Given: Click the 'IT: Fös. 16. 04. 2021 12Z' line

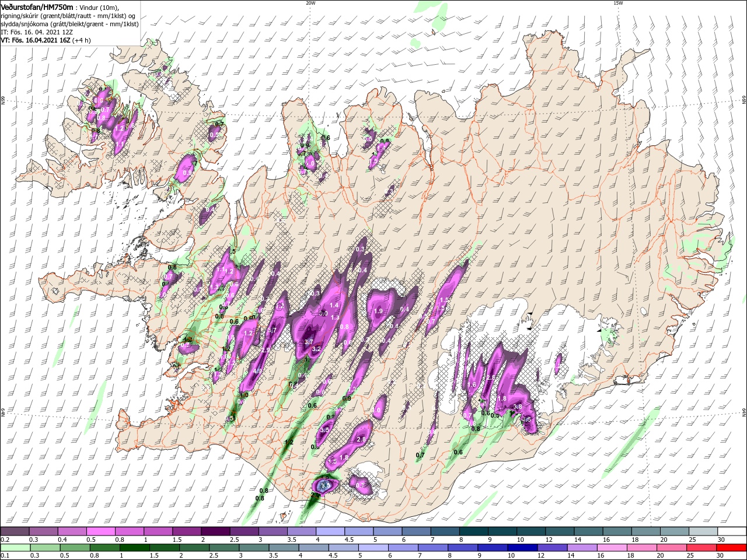Looking at the screenshot, I should coord(36,32).
